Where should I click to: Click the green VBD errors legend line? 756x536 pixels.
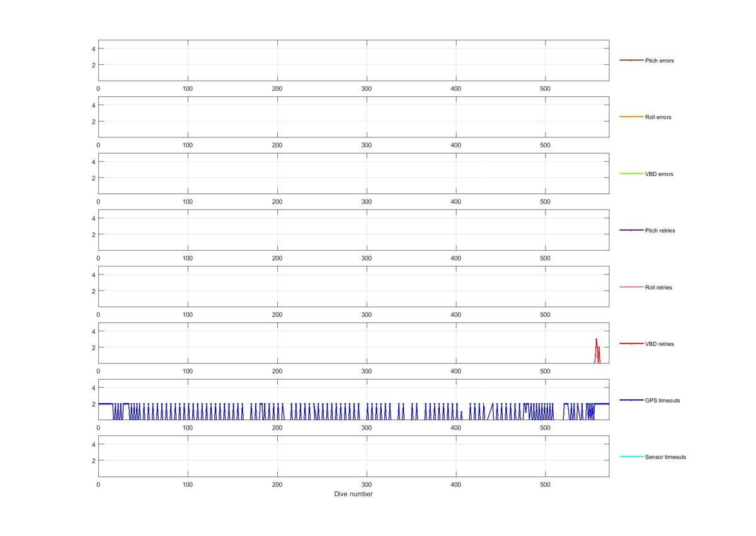tap(631, 174)
